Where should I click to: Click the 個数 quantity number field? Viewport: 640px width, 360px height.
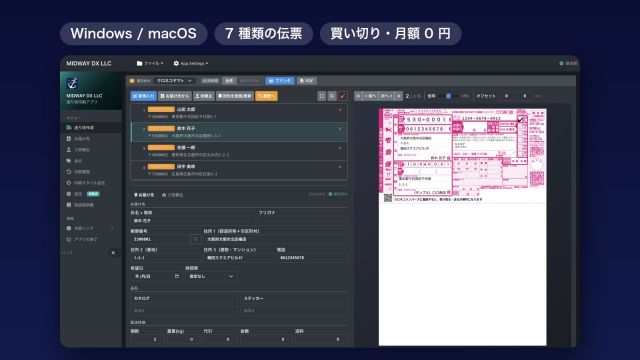point(147,340)
